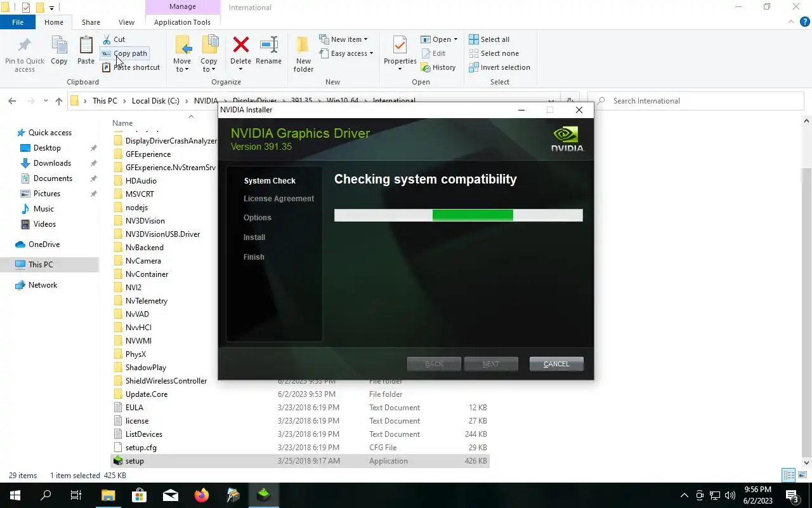The height and width of the screenshot is (508, 812).
Task: Open taskbar Search
Action: 46,495
